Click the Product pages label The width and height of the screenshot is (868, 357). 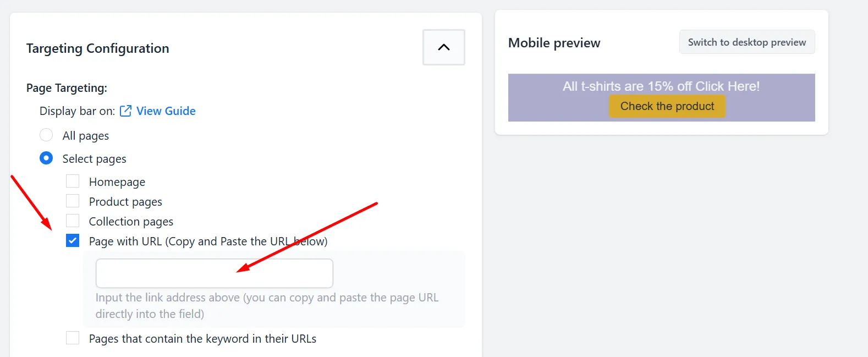click(125, 202)
